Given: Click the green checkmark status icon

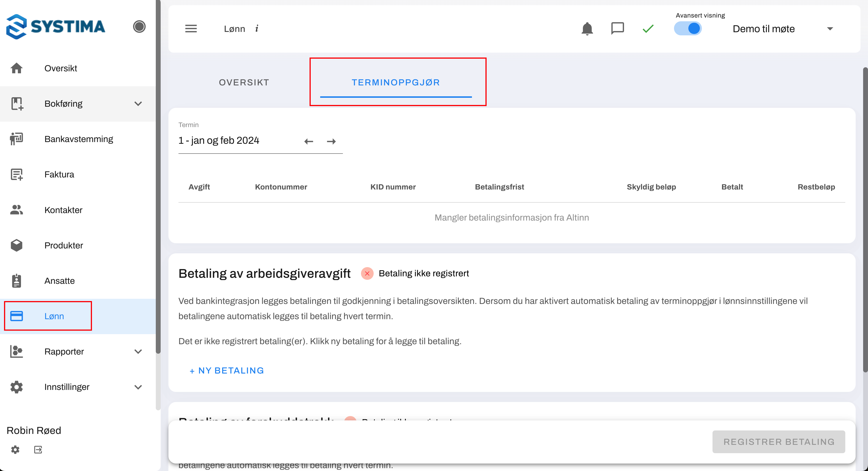Looking at the screenshot, I should pos(648,29).
